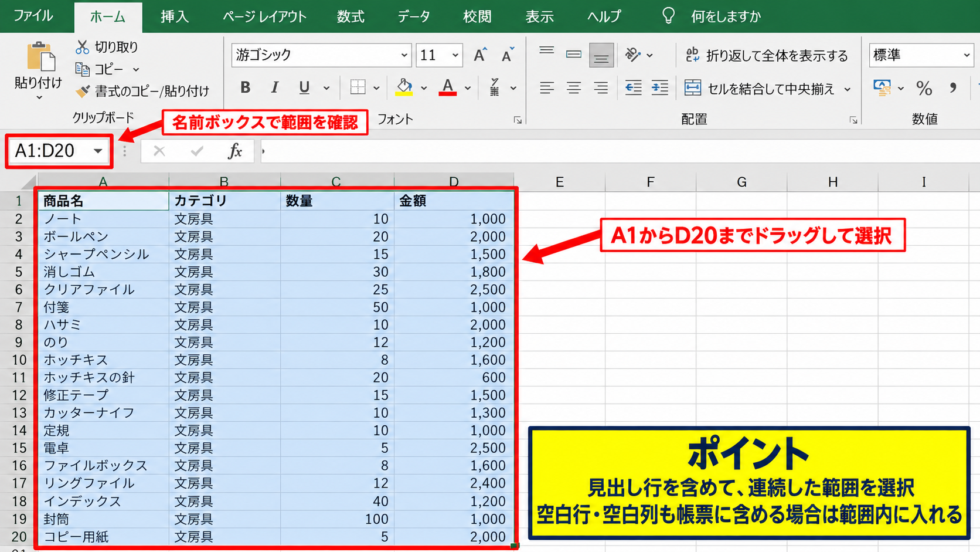Image resolution: width=980 pixels, height=552 pixels.
Task: Apply percent style with the % icon
Action: click(924, 89)
